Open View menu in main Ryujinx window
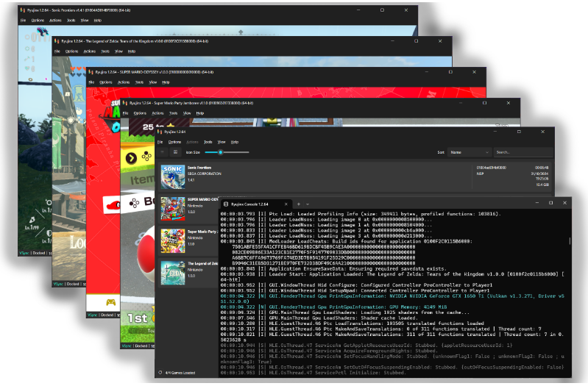Screen dimensions: 588x386 pyautogui.click(x=222, y=142)
